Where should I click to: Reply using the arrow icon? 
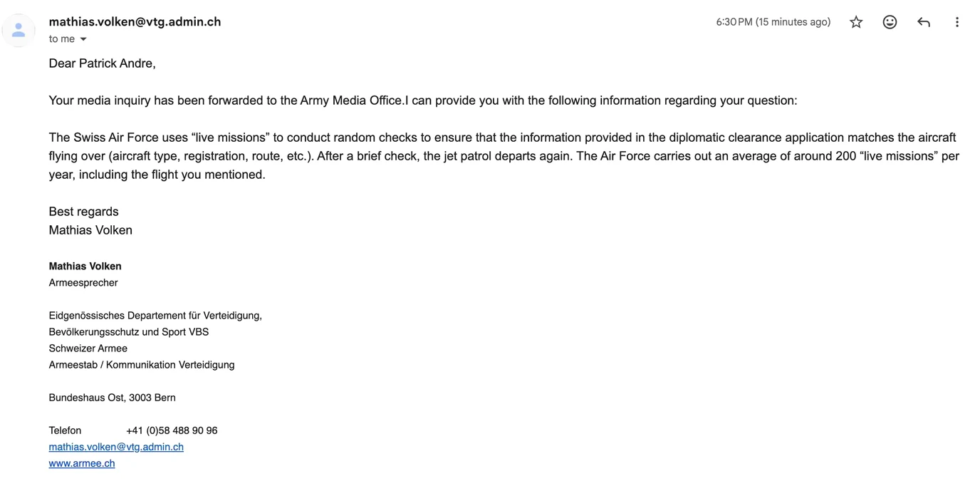[x=924, y=22]
